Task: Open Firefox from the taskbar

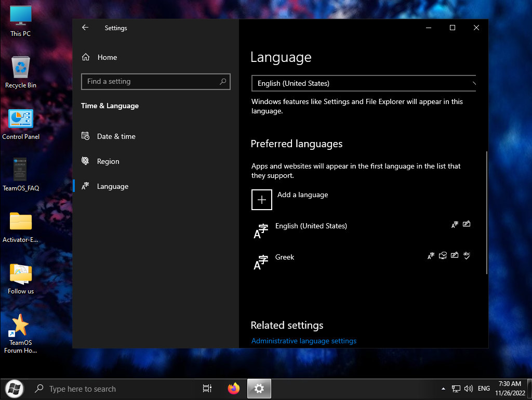Action: point(234,388)
